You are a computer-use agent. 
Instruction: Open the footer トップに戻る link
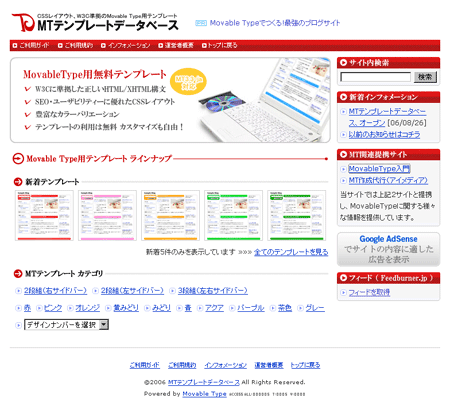305,365
